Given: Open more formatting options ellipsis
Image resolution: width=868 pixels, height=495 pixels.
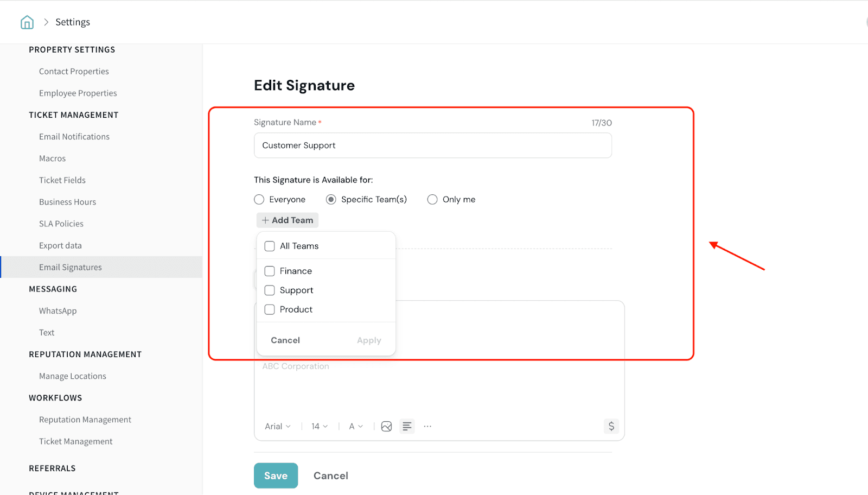Looking at the screenshot, I should [427, 427].
